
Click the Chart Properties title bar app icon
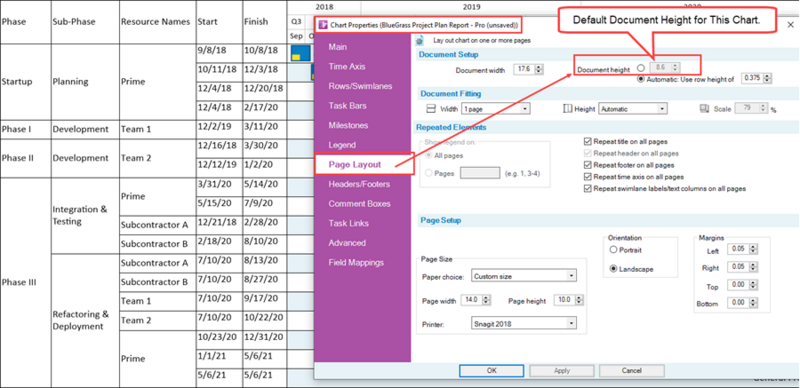tap(322, 25)
